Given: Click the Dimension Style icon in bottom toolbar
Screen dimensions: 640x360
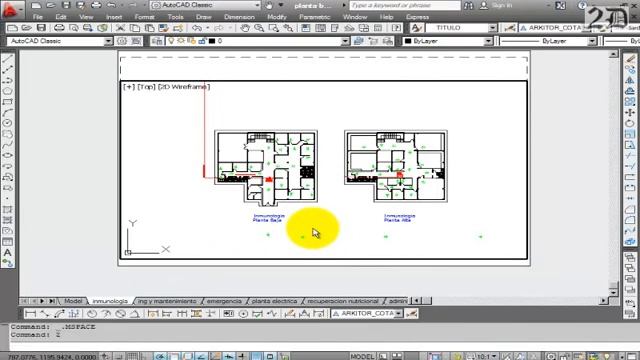Looking at the screenshot, I should pos(412,313).
